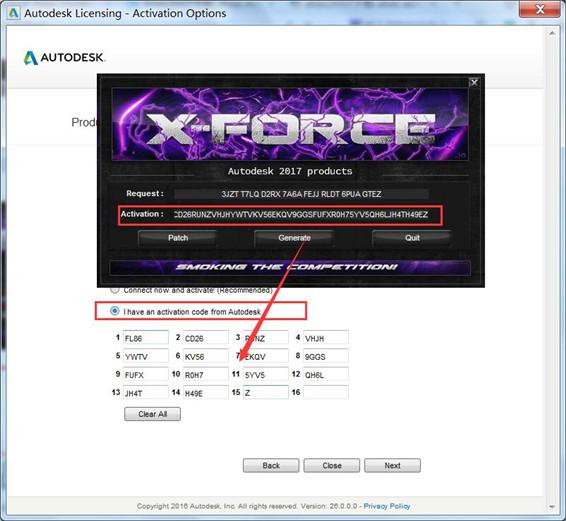Select the "Connect now and activate" radio option
Image resolution: width=566 pixels, height=521 pixels.
[x=114, y=290]
